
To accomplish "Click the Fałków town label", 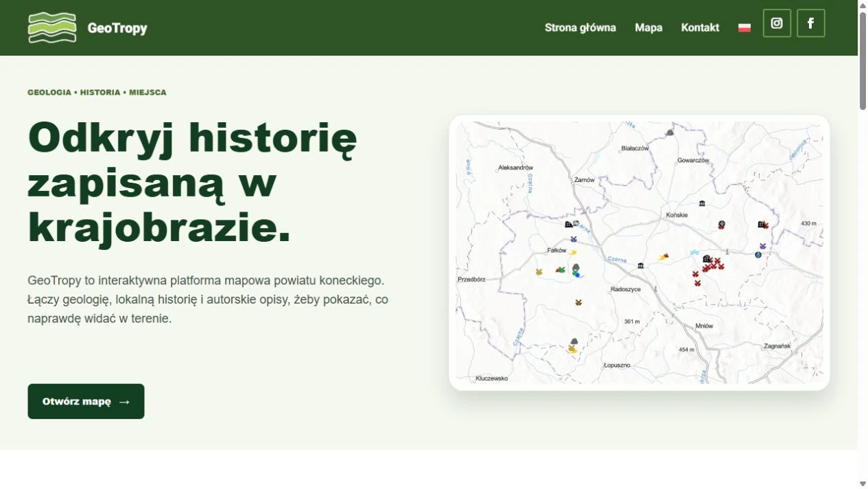I will (x=556, y=250).
